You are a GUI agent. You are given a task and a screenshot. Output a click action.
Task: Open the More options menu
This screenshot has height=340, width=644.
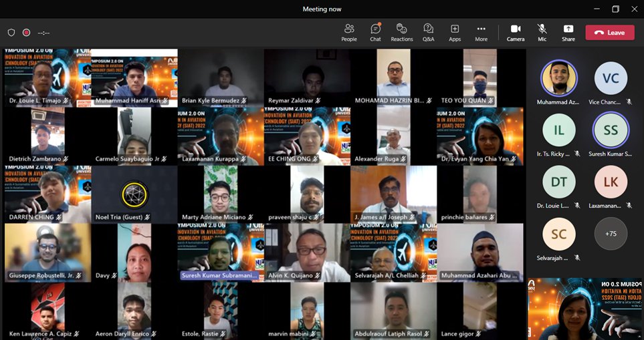[481, 32]
